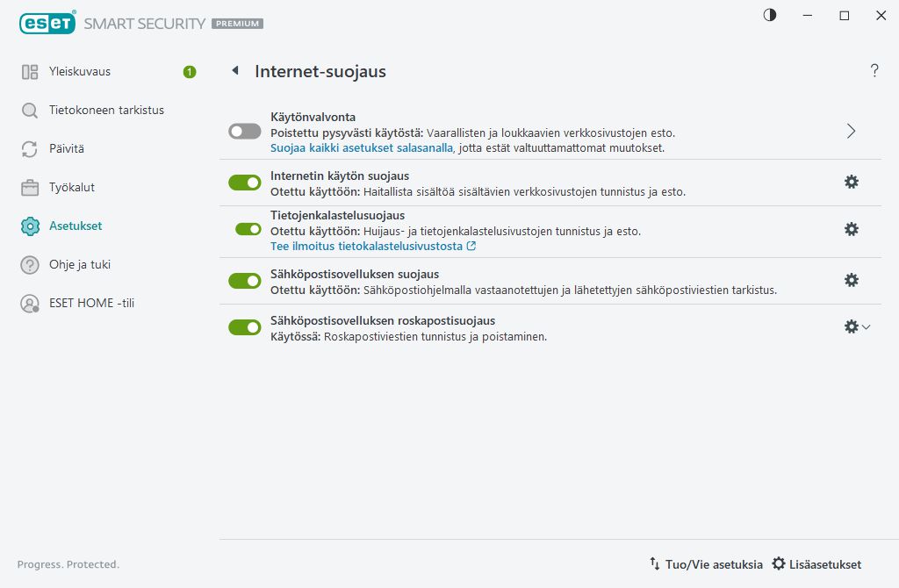Toggle the contrast theme icon
The image size is (899, 588).
(770, 15)
